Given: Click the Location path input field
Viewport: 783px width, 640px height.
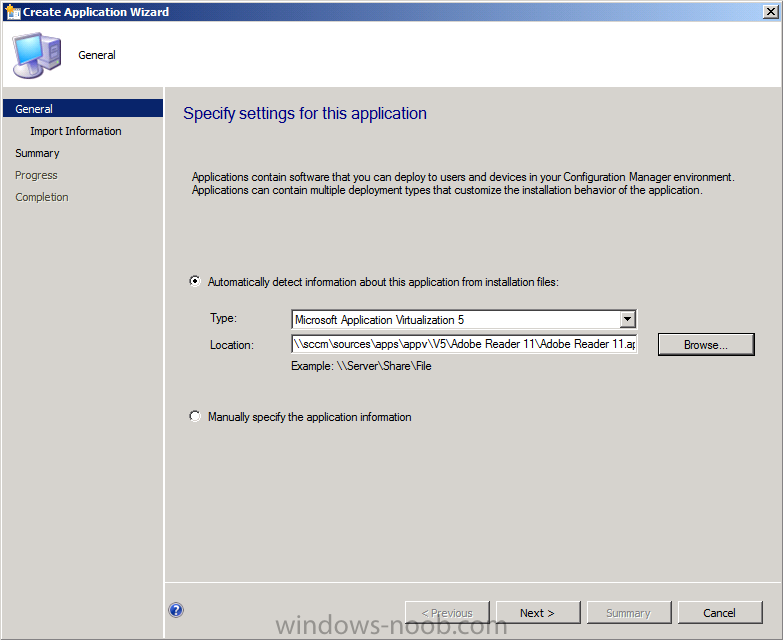Looking at the screenshot, I should coord(464,344).
